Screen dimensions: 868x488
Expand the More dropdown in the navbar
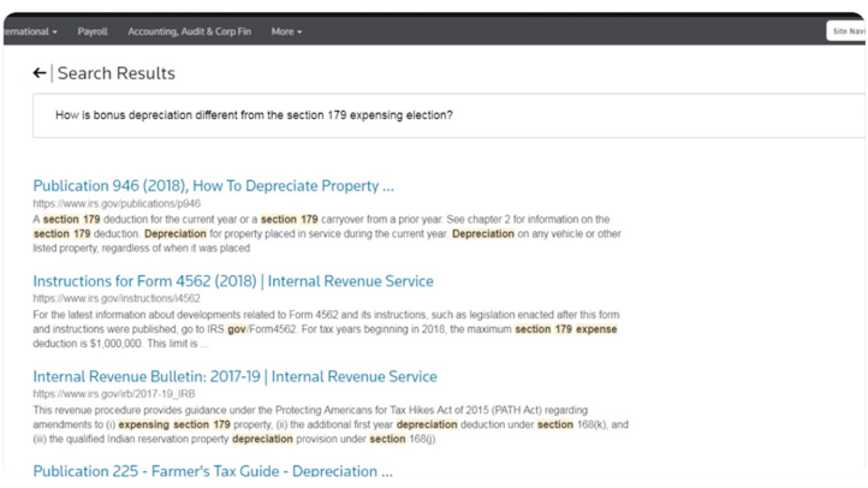coord(286,32)
